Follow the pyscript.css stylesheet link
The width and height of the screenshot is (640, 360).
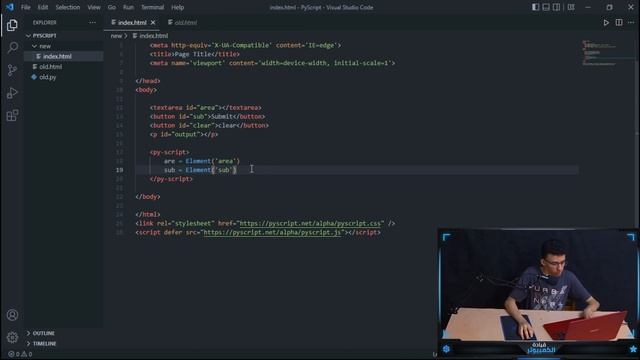310,223
